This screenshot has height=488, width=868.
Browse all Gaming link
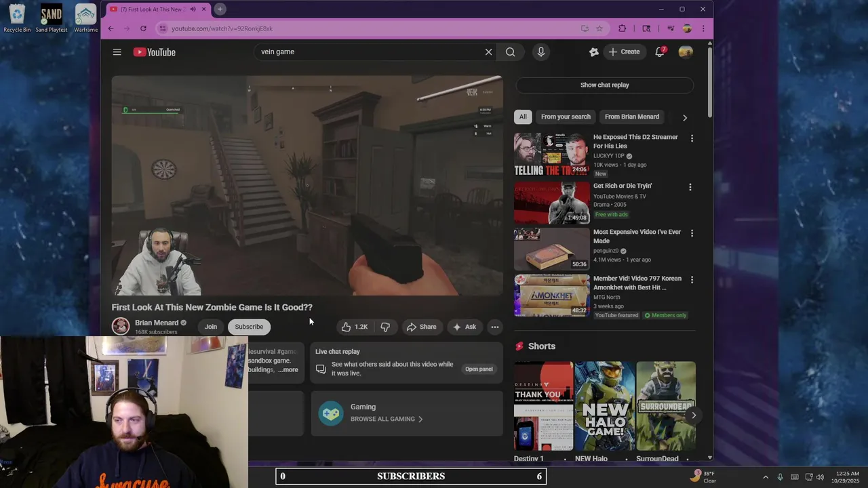(x=387, y=419)
